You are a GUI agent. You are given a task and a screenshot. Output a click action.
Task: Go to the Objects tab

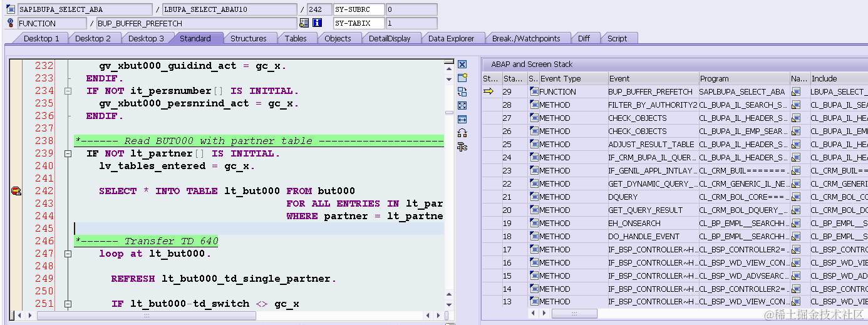(338, 38)
